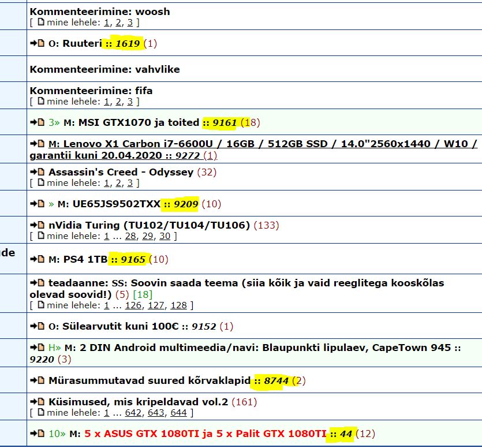The width and height of the screenshot is (482, 448).
Task: Open Mürasummutavad suured kõrvaklapid topic
Action: tap(169, 380)
